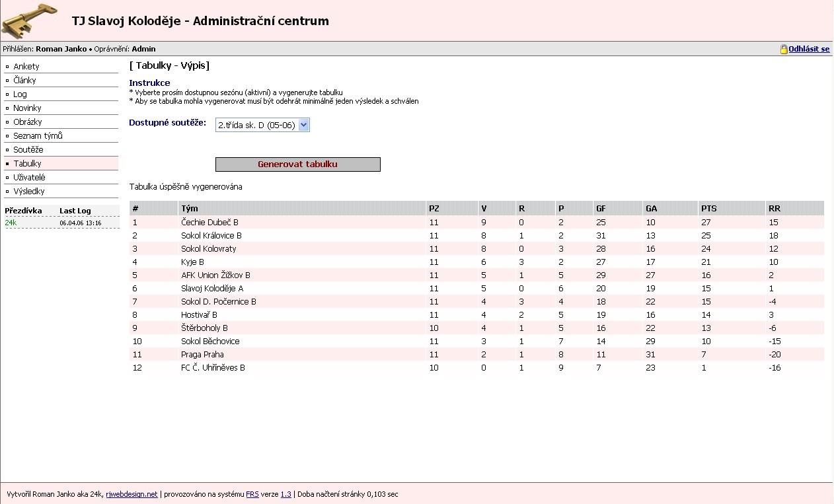Open the Dostupné soutěže dropdown
This screenshot has width=834, height=504.
click(262, 125)
